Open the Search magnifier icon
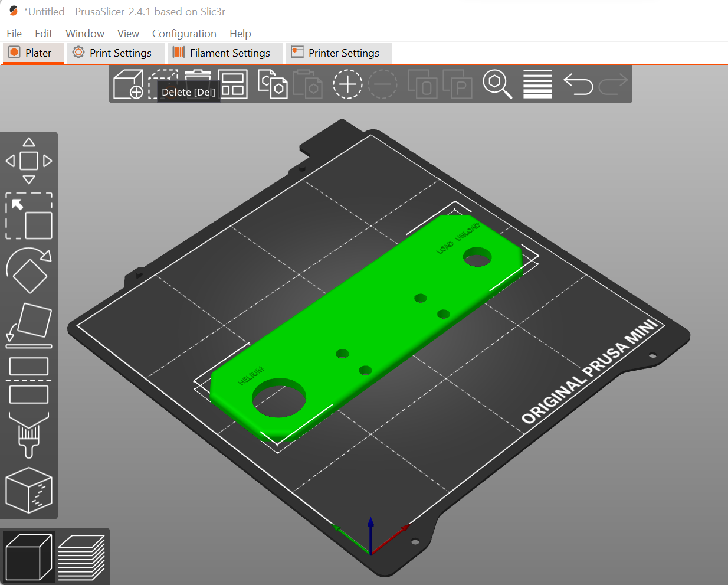Image resolution: width=728 pixels, height=585 pixels. pos(497,84)
